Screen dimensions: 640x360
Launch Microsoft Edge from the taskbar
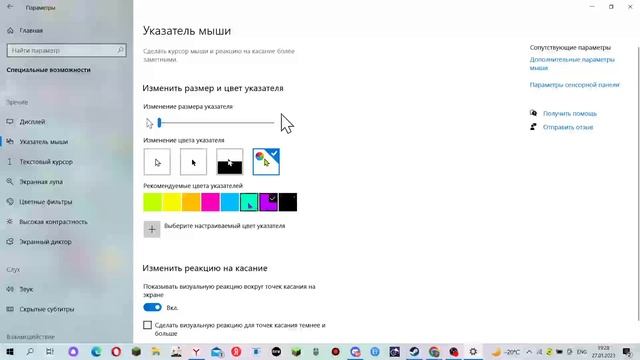[x=96, y=351]
